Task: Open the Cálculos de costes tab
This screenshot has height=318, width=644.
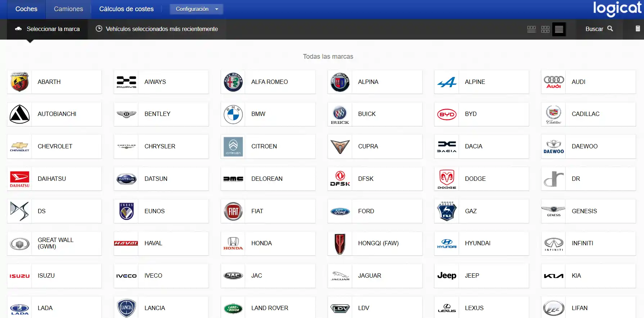Action: (x=126, y=9)
